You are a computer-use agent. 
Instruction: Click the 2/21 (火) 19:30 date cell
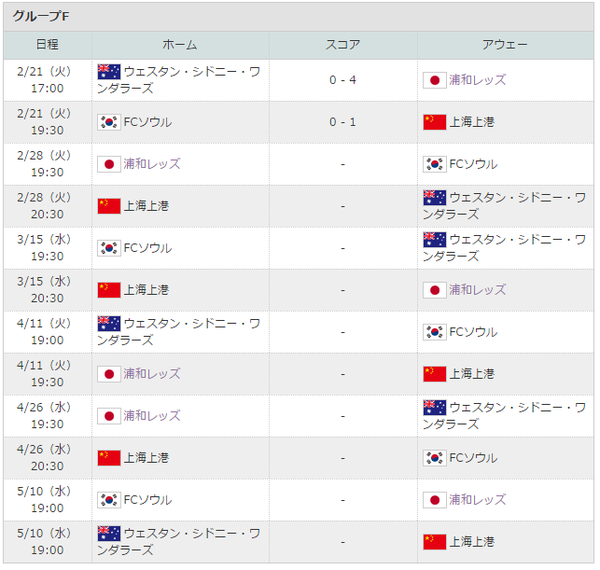[x=47, y=122]
